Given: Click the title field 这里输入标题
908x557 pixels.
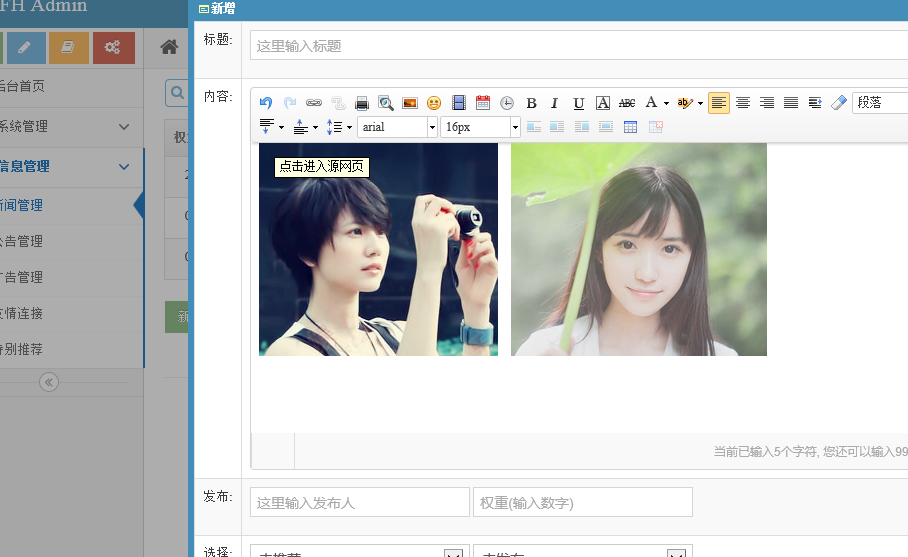Looking at the screenshot, I should (x=579, y=46).
